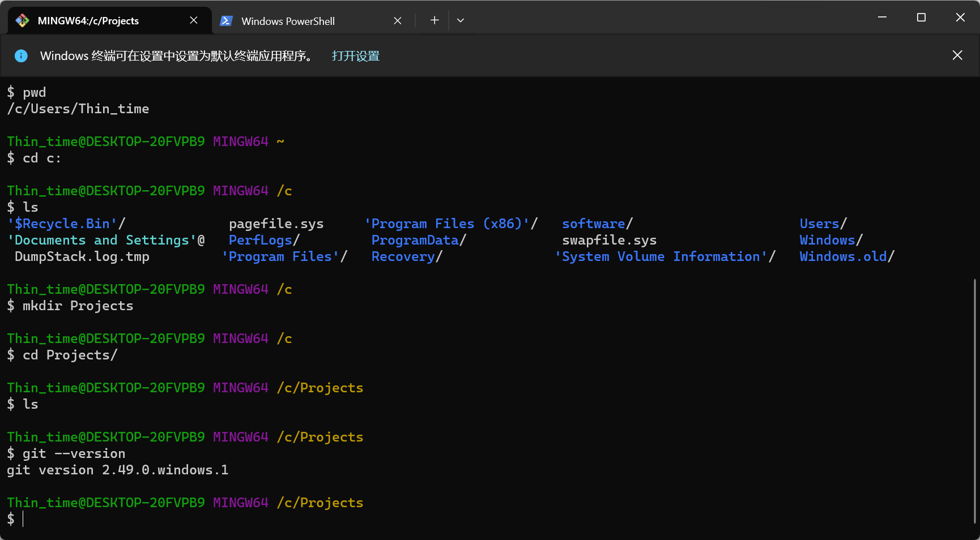Screen dimensions: 980x540
Task: Open settings via 打开设置 link
Action: pos(355,56)
